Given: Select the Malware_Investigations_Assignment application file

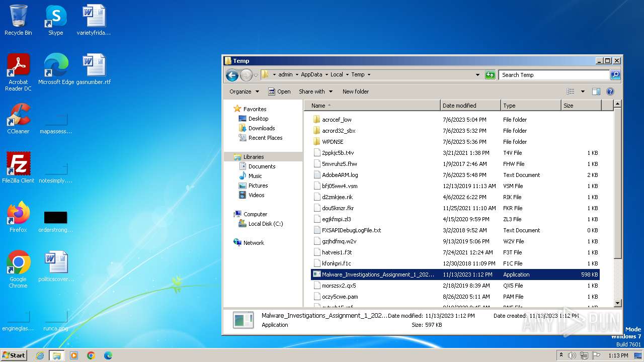Looking at the screenshot, I should click(x=455, y=275).
